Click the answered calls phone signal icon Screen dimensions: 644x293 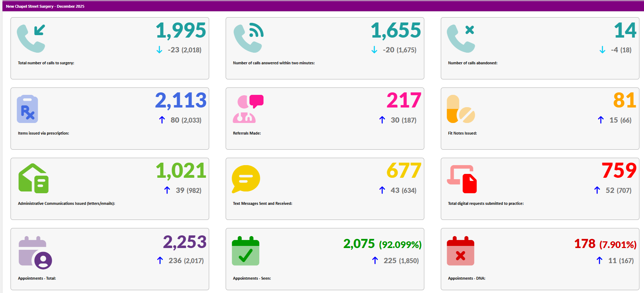(x=248, y=38)
